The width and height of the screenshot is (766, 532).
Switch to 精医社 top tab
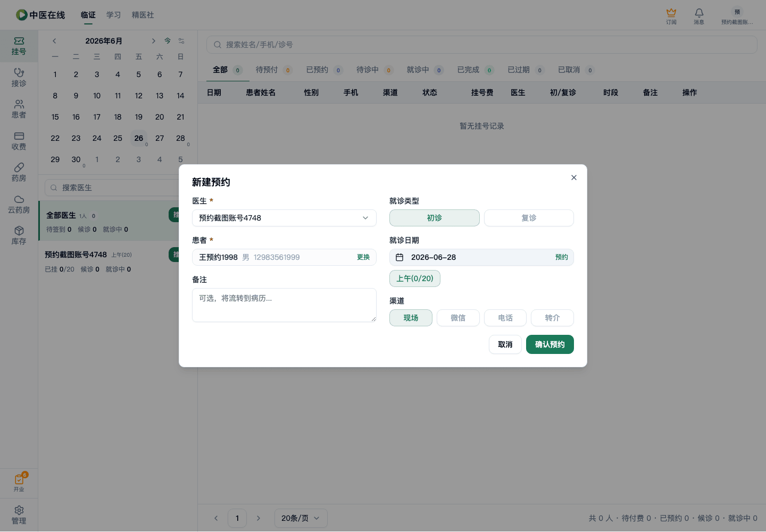(143, 15)
